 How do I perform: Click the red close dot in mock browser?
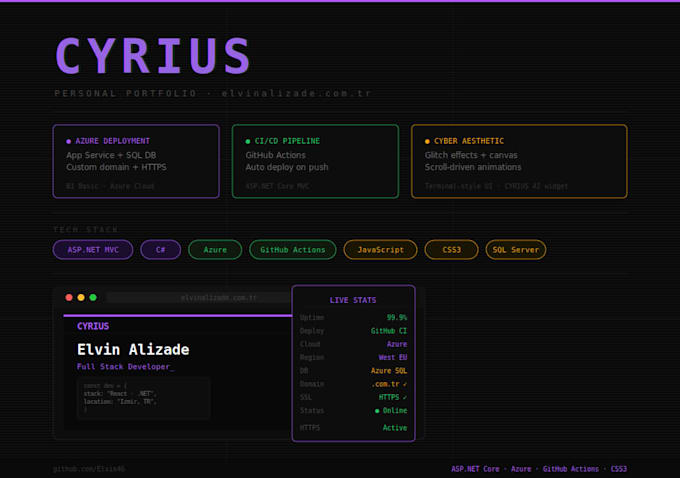click(69, 297)
